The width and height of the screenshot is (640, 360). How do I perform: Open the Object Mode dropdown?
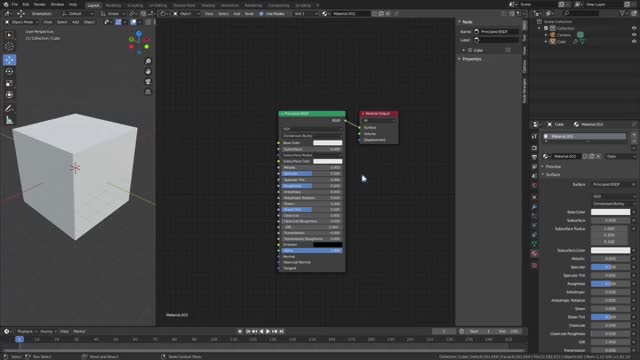point(21,22)
